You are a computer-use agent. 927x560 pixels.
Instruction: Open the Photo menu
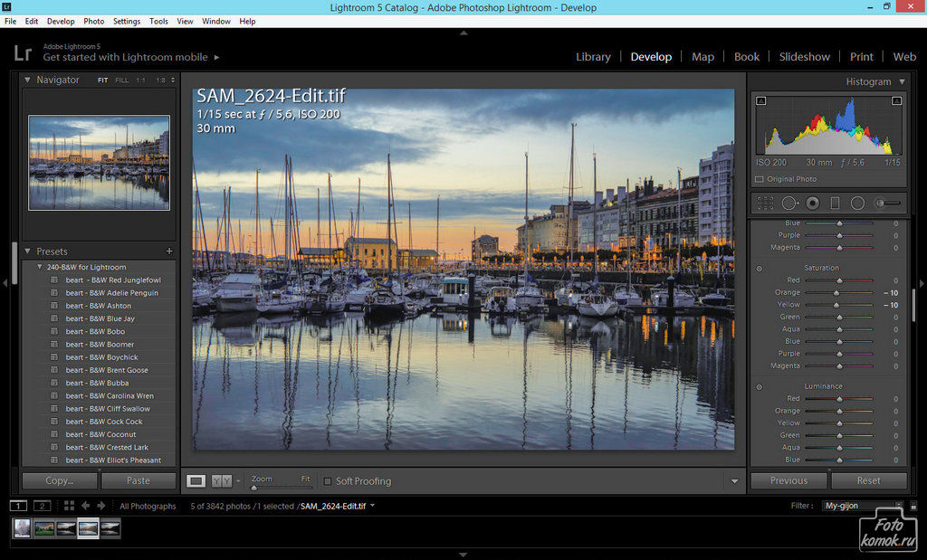(93, 22)
